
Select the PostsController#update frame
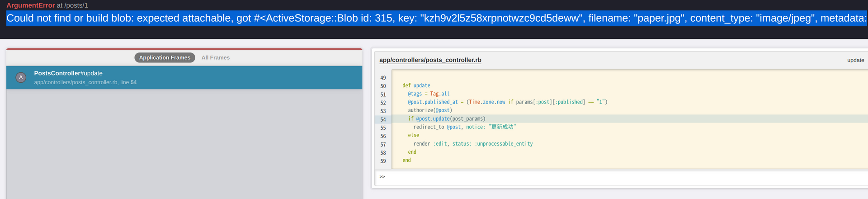click(184, 77)
